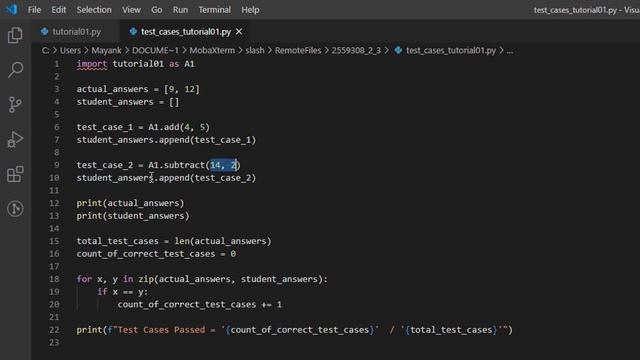
Task: Click 'A1.subtract' on line 9
Action: 177,165
